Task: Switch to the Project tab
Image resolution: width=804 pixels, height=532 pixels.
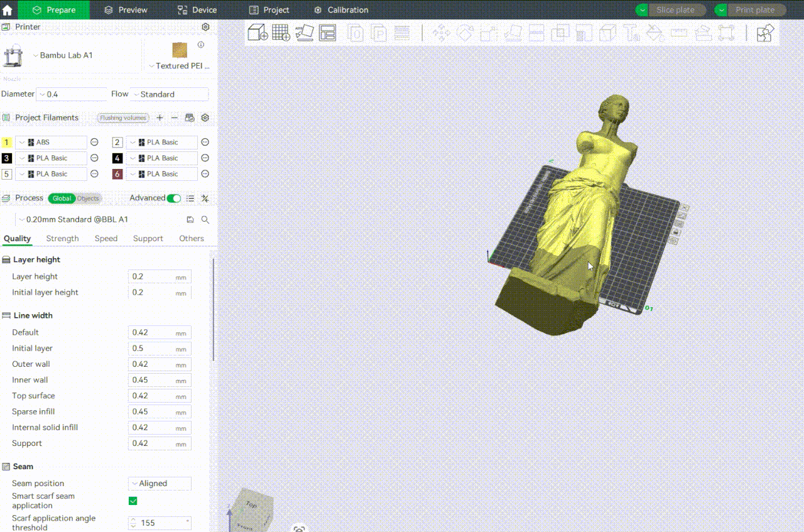Action: pyautogui.click(x=269, y=10)
